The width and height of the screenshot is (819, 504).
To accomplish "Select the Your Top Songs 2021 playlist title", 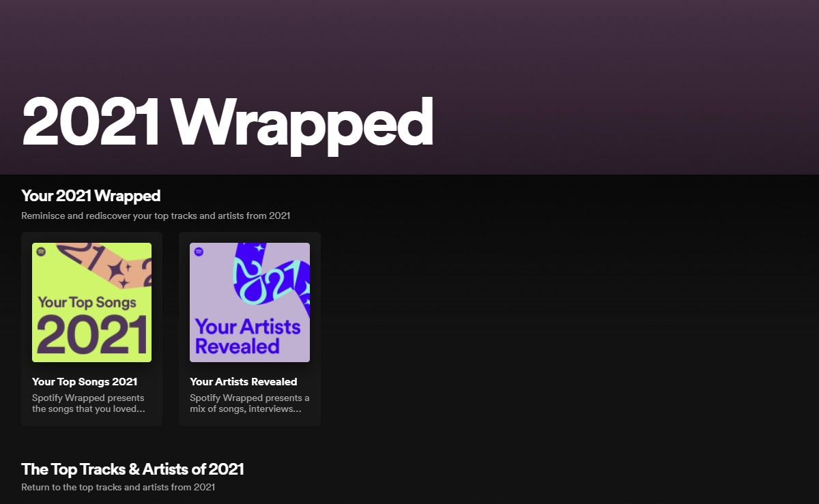I will pyautogui.click(x=85, y=381).
